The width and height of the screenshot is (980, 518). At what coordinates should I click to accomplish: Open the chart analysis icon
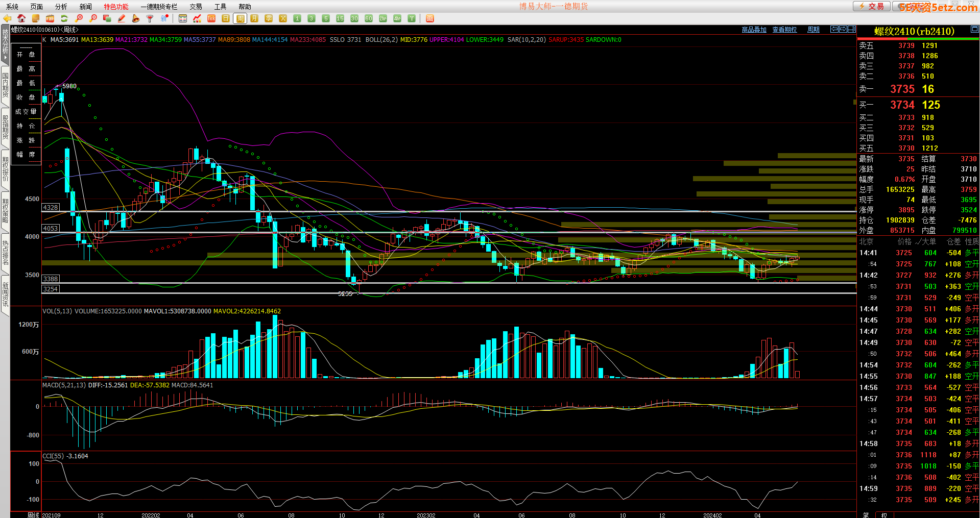[197, 18]
